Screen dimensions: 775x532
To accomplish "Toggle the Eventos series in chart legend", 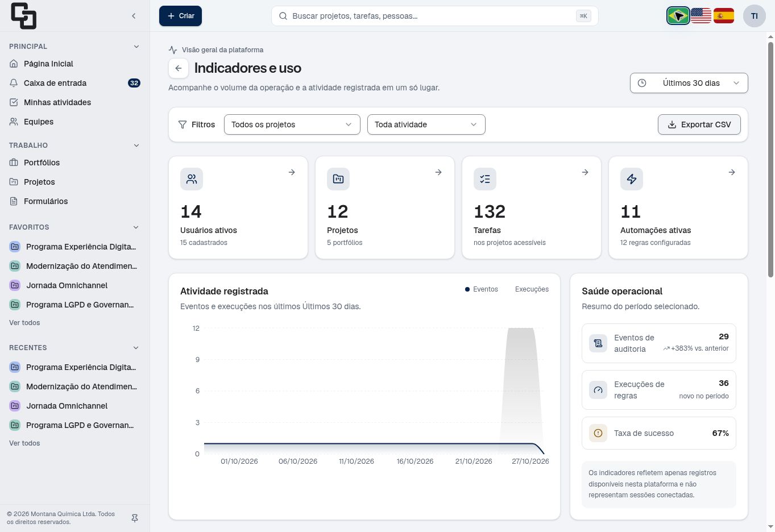I will click(482, 289).
